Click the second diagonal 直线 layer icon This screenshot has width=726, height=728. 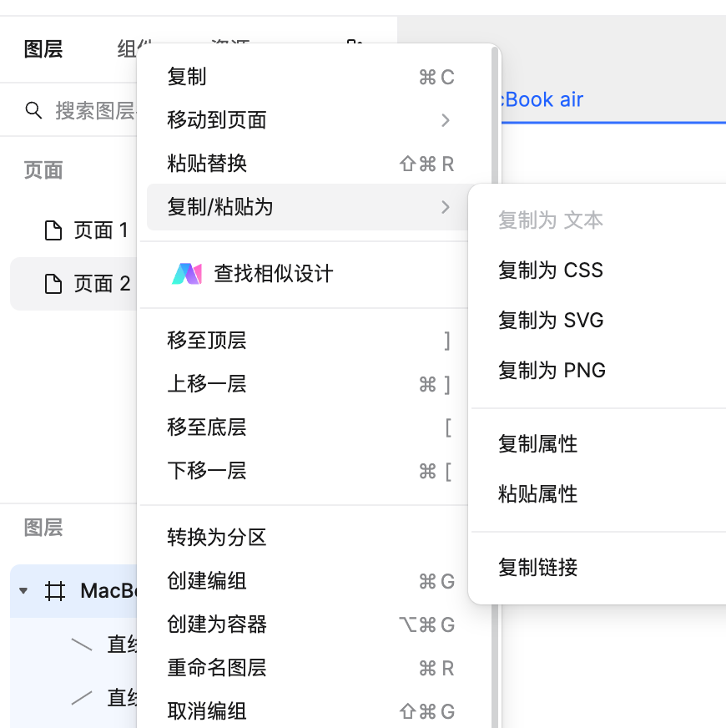pos(83,698)
